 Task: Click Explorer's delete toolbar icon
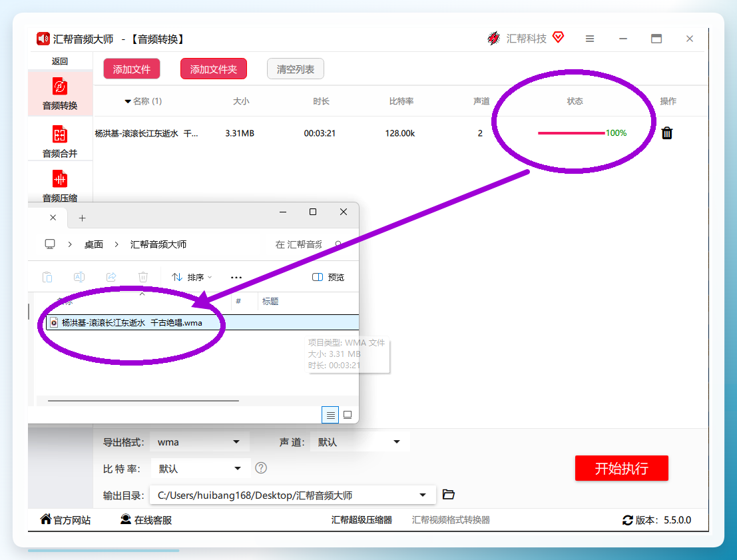tap(143, 277)
